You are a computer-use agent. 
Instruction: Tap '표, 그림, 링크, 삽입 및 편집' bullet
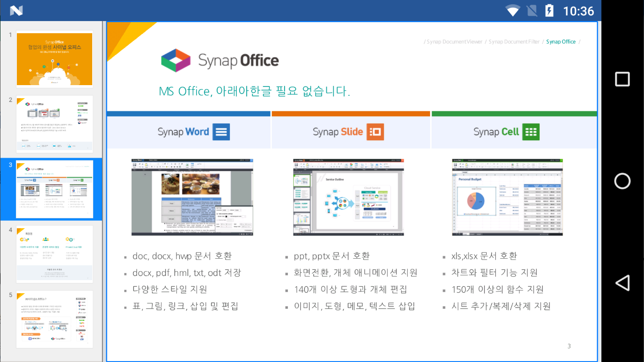[x=185, y=306]
